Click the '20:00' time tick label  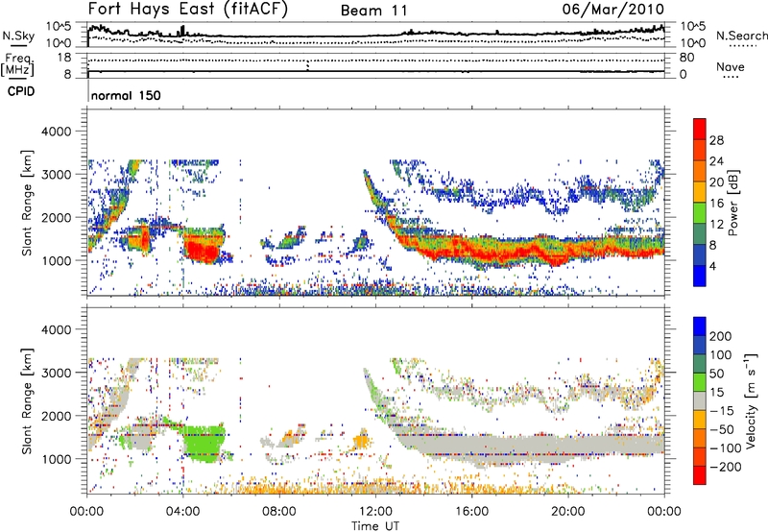tap(567, 512)
